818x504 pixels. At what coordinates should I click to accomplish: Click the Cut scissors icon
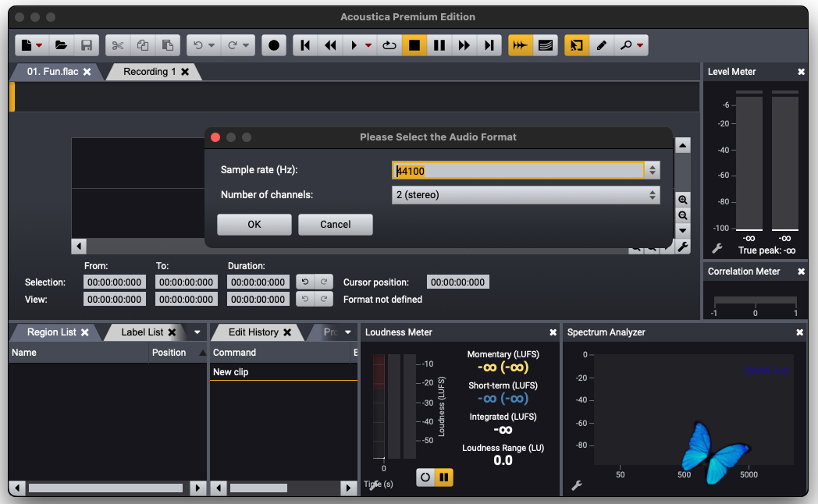pos(118,45)
